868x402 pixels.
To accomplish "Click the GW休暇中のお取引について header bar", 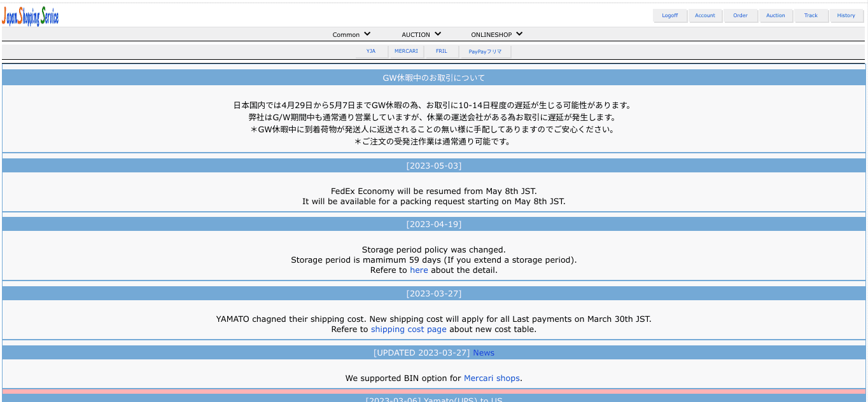I will coord(434,76).
